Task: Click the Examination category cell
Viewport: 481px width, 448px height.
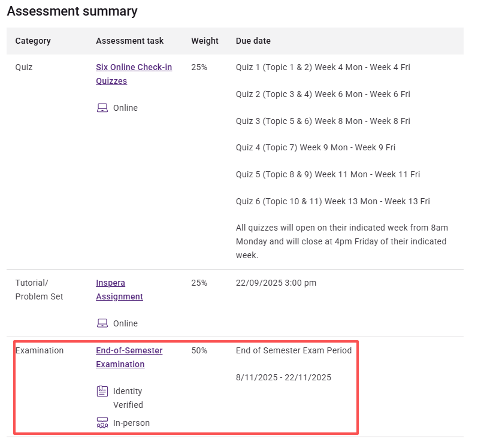Action: tap(39, 350)
